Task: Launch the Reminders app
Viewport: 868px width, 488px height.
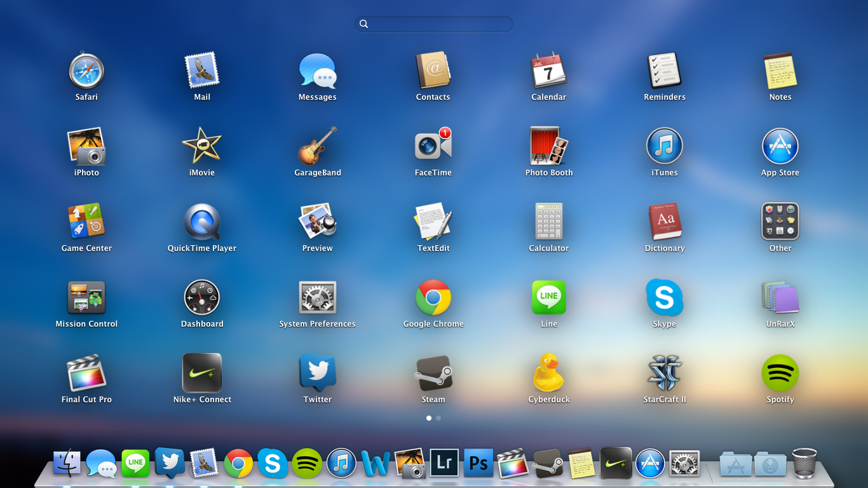Action: tap(665, 71)
